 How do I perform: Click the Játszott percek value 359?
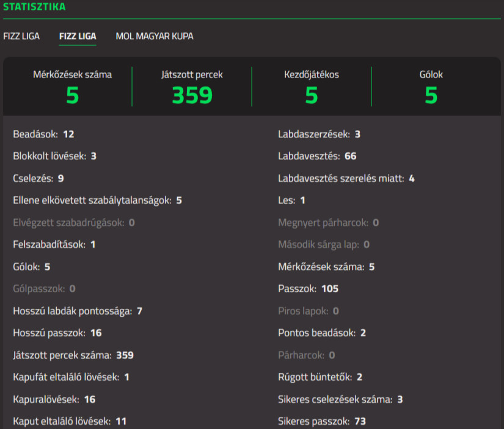pos(192,95)
